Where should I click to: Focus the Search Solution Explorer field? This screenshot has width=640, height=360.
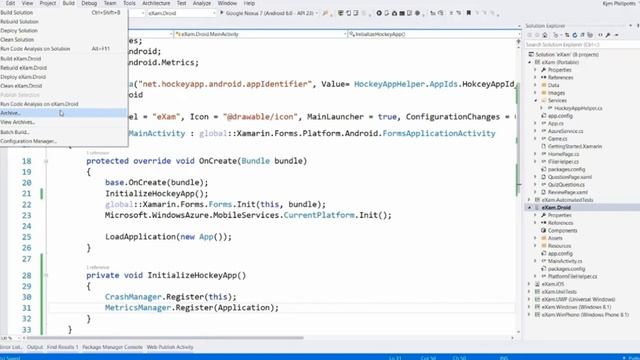coord(582,44)
